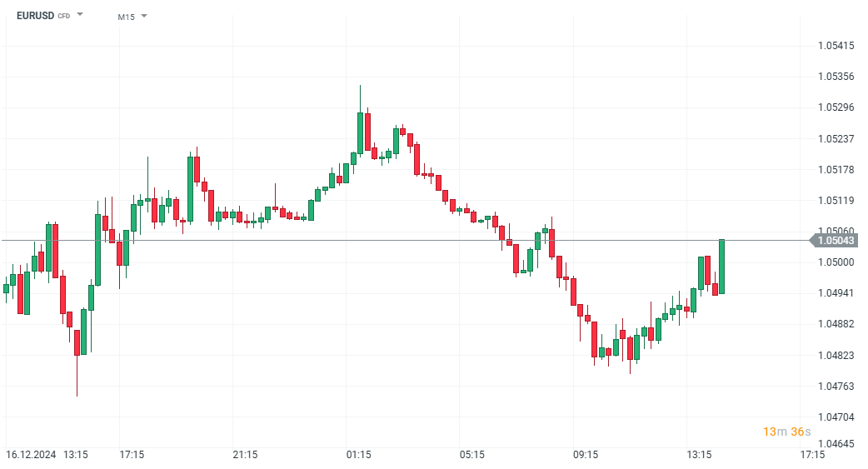Open the EURUSD symbol dropdown arrow

pos(80,15)
